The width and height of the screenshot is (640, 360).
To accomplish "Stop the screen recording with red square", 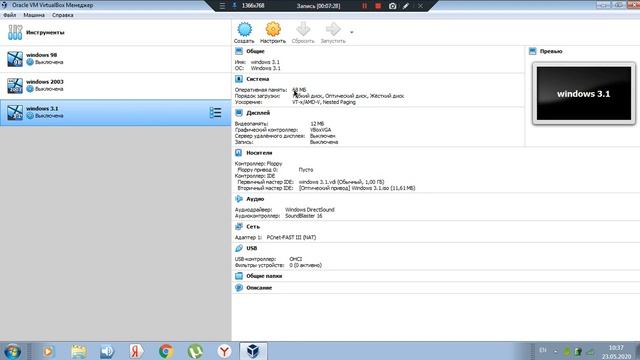I will tap(378, 6).
